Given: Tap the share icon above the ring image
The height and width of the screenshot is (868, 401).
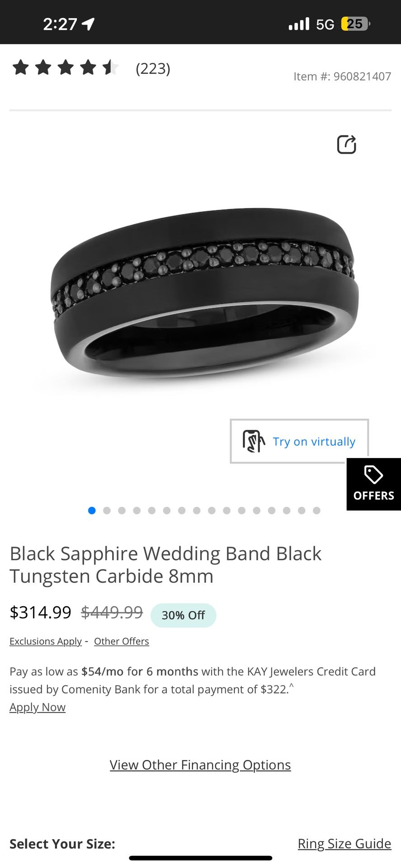Looking at the screenshot, I should 347,145.
